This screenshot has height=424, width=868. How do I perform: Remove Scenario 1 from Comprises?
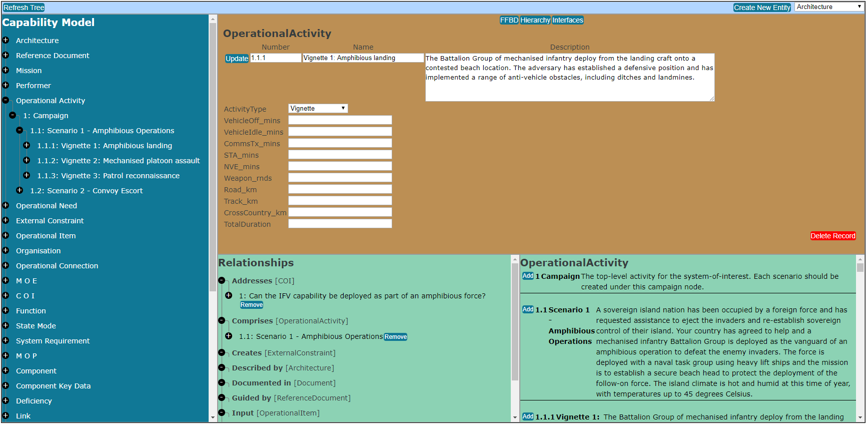coord(395,337)
